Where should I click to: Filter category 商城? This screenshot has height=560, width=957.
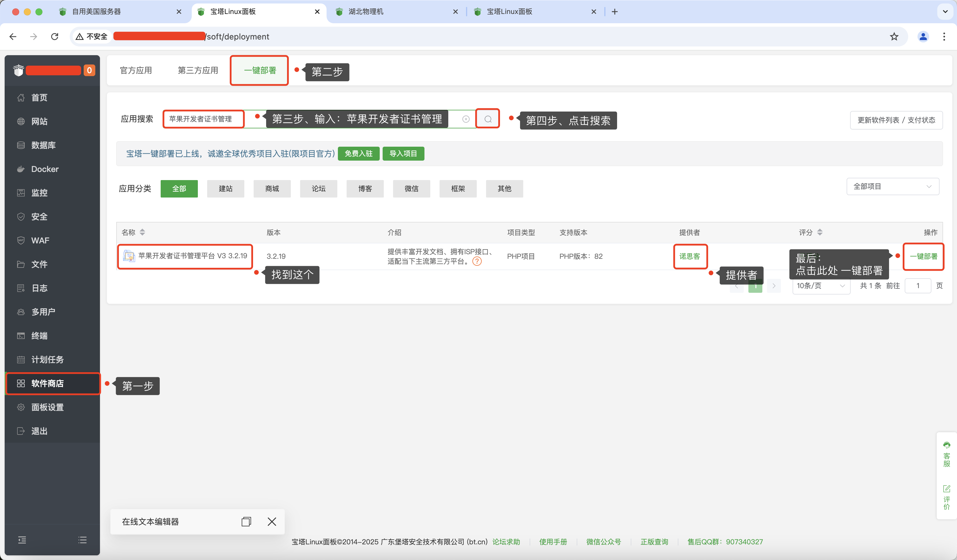point(272,189)
